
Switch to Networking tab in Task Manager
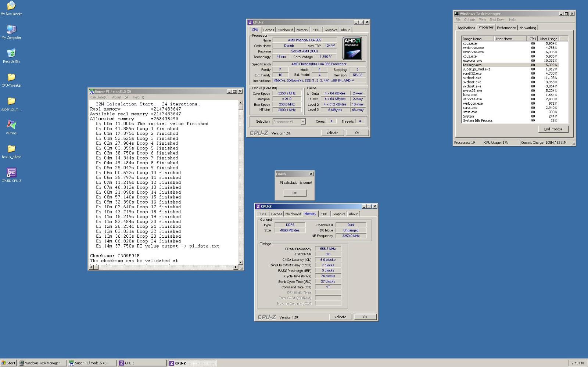click(528, 28)
